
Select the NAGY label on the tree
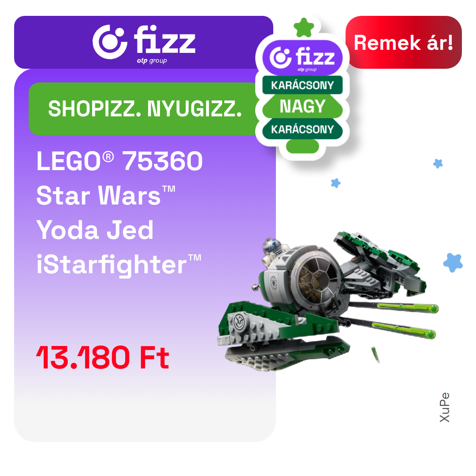click(302, 106)
